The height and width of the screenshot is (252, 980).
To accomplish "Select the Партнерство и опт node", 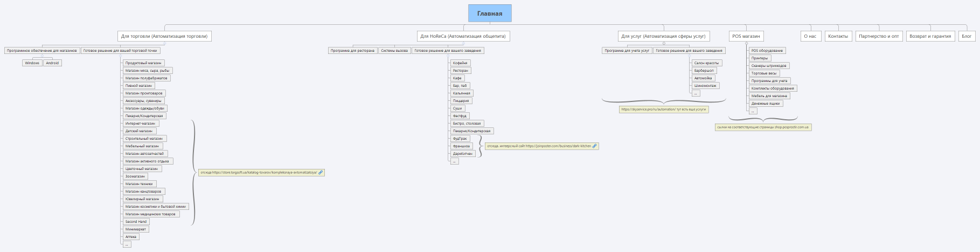I will [879, 36].
